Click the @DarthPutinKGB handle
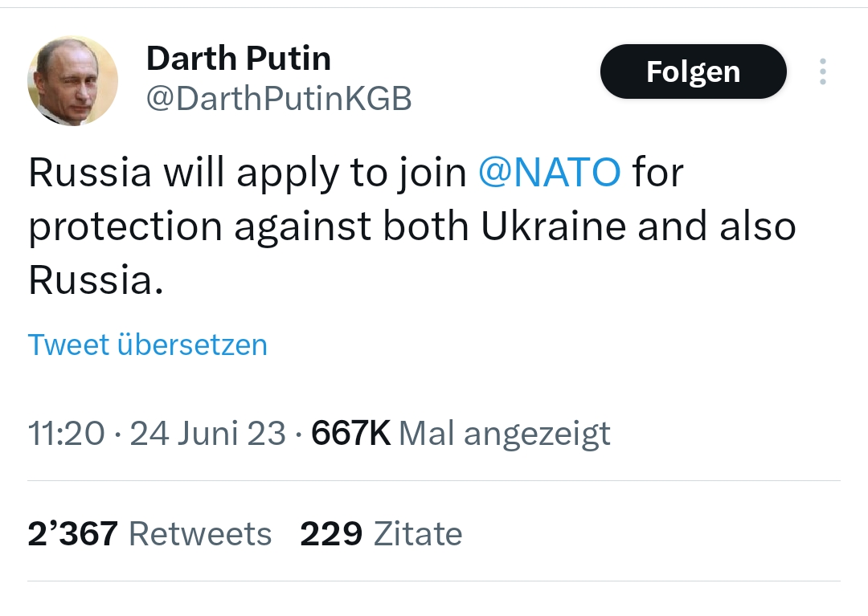The width and height of the screenshot is (868, 616). click(x=278, y=98)
